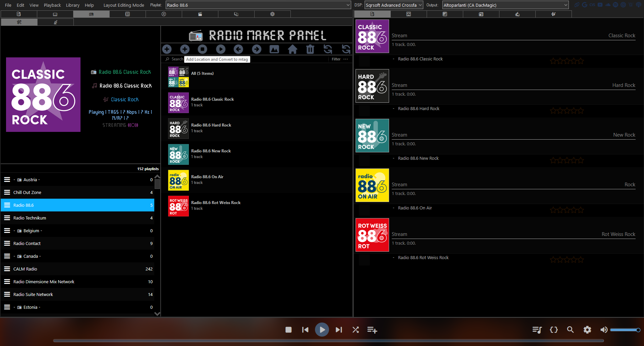Click the large Classic 88.6 Rock artwork
644x346 pixels.
coord(43,95)
